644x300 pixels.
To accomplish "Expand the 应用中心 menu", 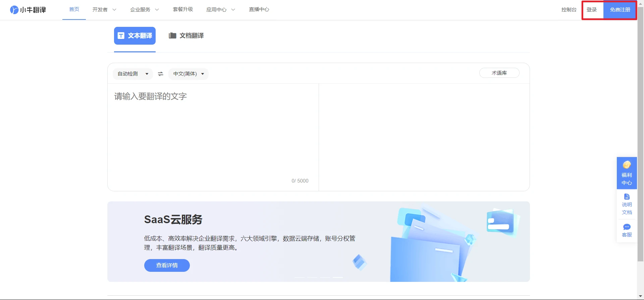I will 221,10.
